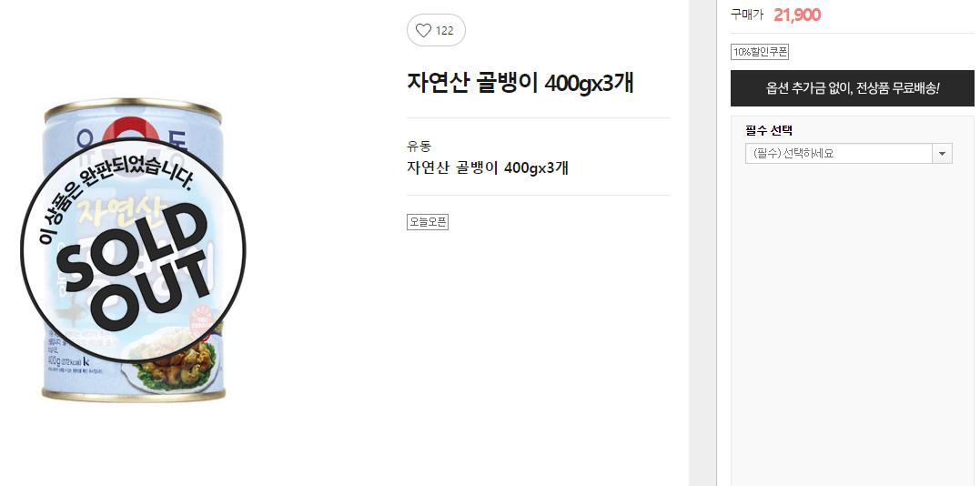The height and width of the screenshot is (486, 980).
Task: Click the product subtitle under 유통
Action: coord(488,167)
